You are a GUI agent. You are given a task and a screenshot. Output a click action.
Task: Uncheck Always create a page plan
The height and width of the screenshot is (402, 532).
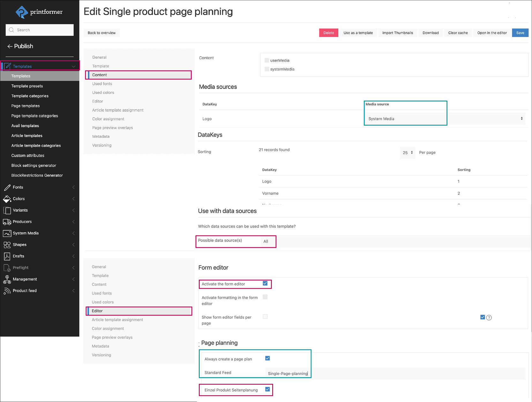click(x=267, y=358)
